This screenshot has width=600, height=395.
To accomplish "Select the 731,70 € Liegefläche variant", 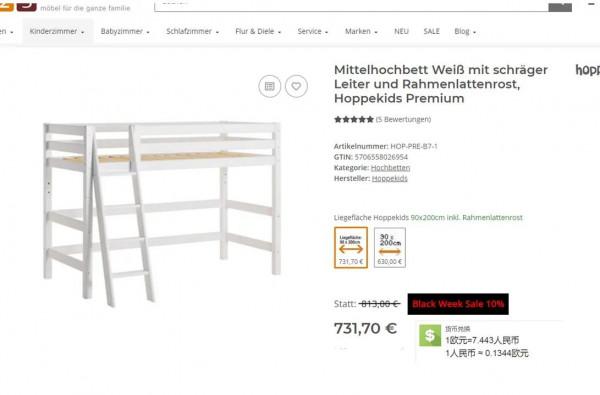I will coord(351,248).
